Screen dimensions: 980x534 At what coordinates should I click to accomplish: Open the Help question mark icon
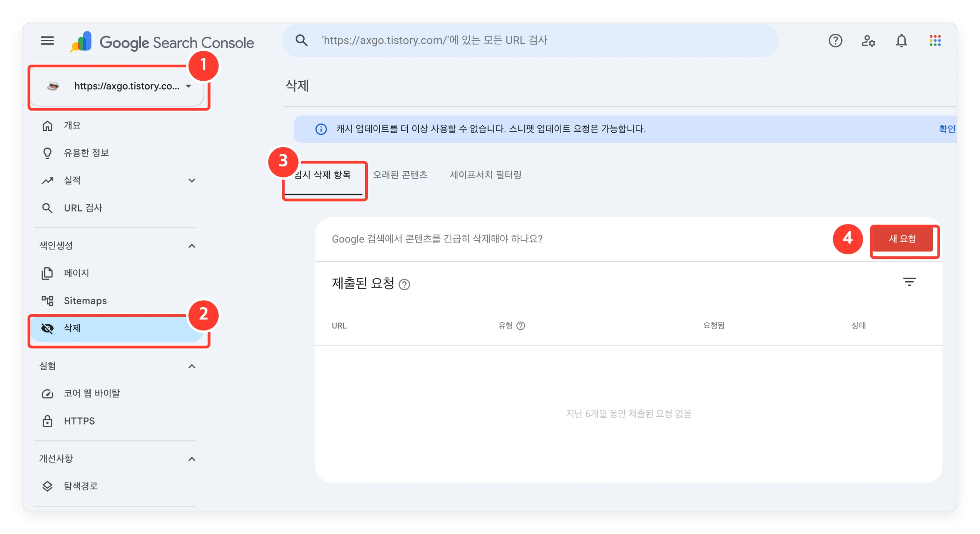coord(835,41)
